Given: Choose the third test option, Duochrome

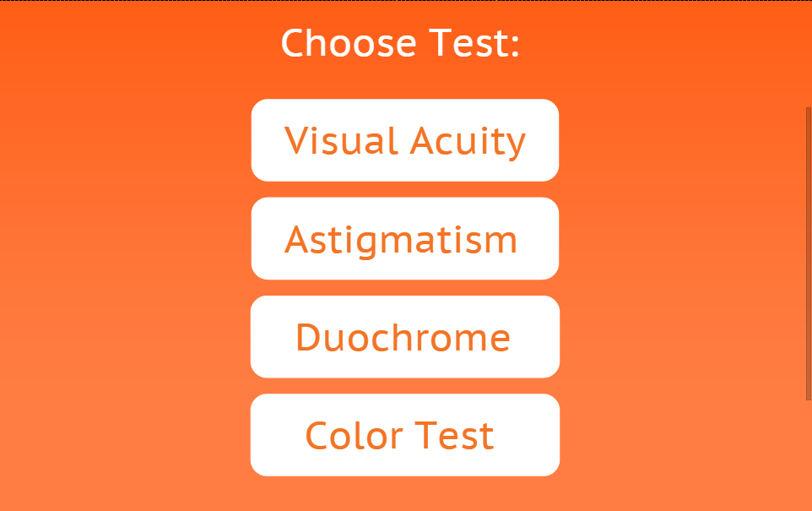Looking at the screenshot, I should click(405, 337).
